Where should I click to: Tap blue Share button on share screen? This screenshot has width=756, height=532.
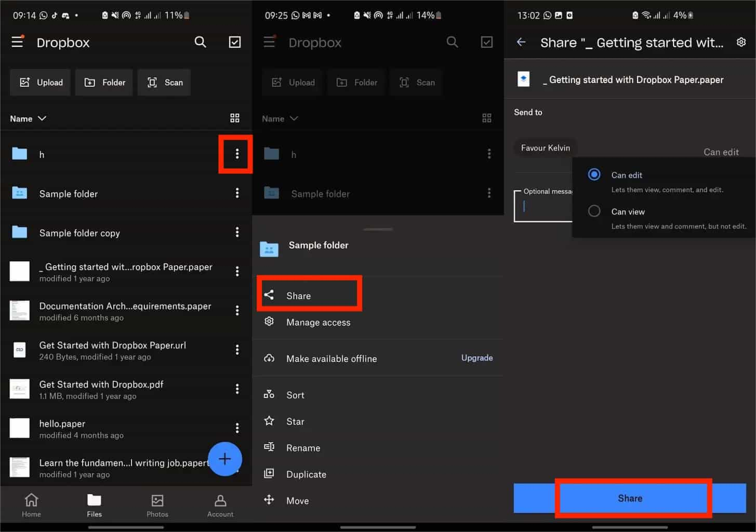coord(630,498)
